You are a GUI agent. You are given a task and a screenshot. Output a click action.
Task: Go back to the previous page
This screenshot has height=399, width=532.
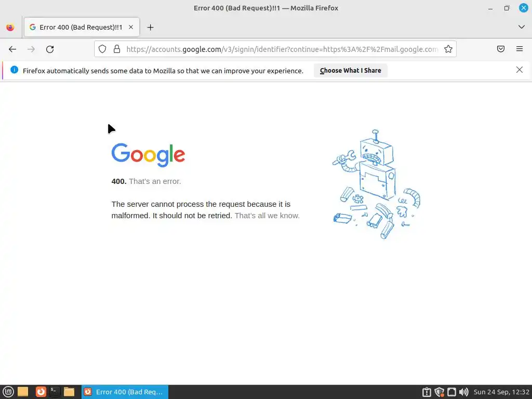pos(12,49)
